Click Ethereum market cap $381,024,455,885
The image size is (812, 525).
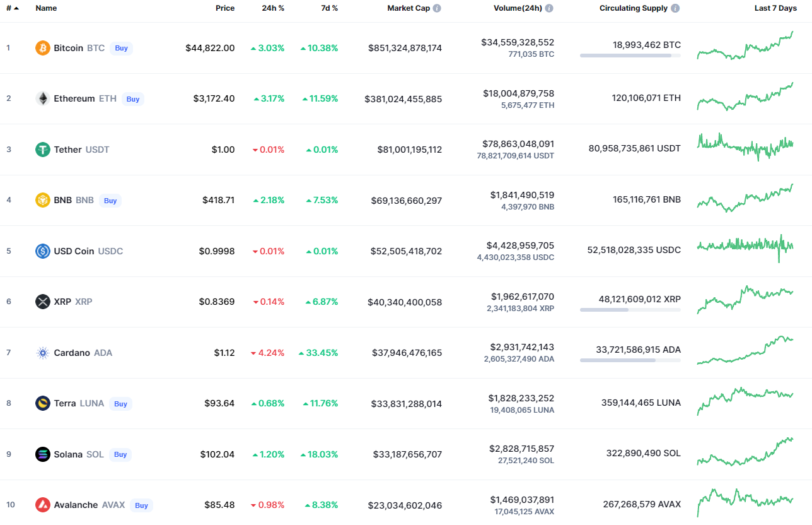point(403,99)
